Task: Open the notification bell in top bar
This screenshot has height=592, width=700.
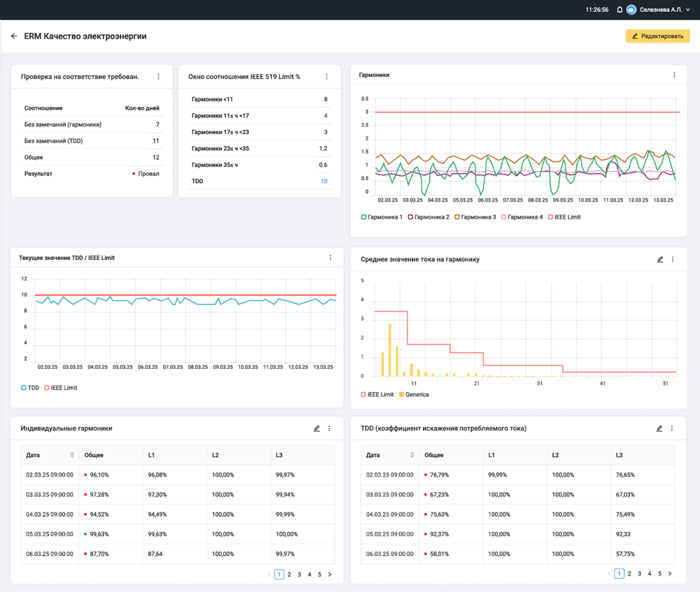Action: coord(619,10)
